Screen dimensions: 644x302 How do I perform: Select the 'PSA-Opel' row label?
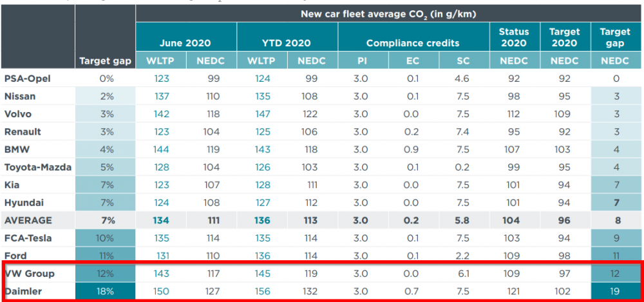28,79
